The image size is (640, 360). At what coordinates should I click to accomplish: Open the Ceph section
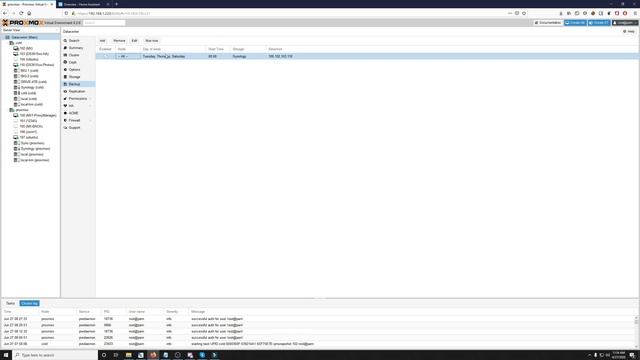click(x=72, y=62)
